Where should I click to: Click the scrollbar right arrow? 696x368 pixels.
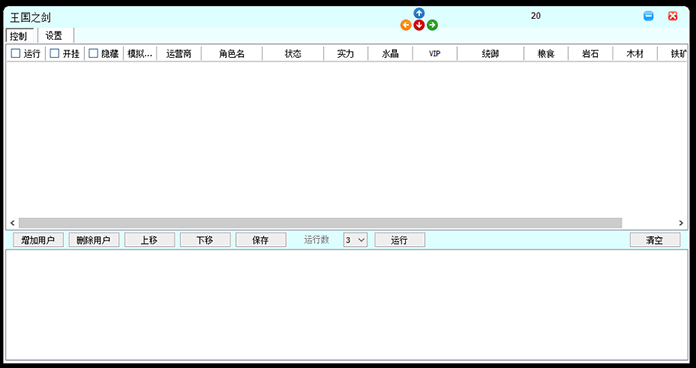681,223
